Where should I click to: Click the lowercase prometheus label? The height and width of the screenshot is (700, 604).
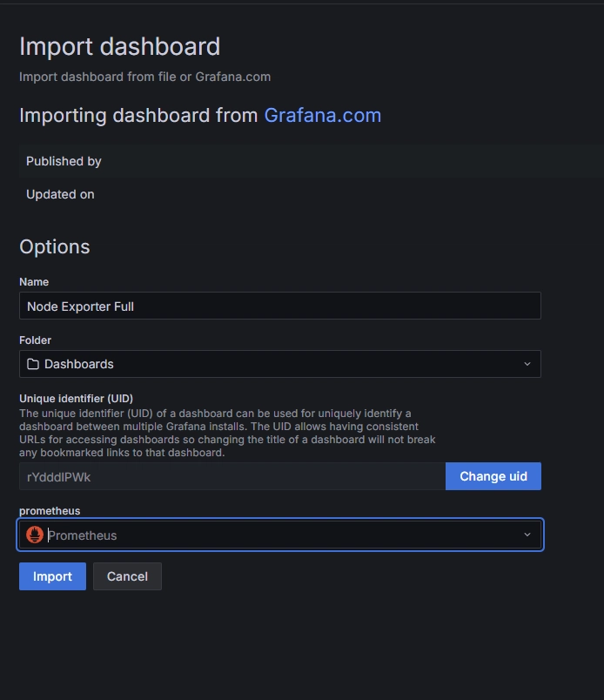click(50, 511)
